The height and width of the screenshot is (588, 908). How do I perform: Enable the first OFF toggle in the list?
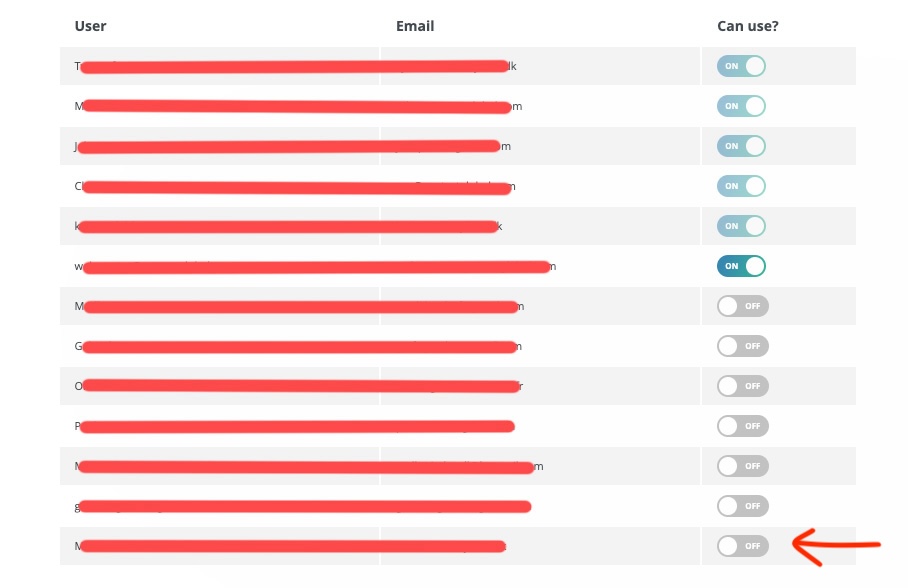click(743, 306)
